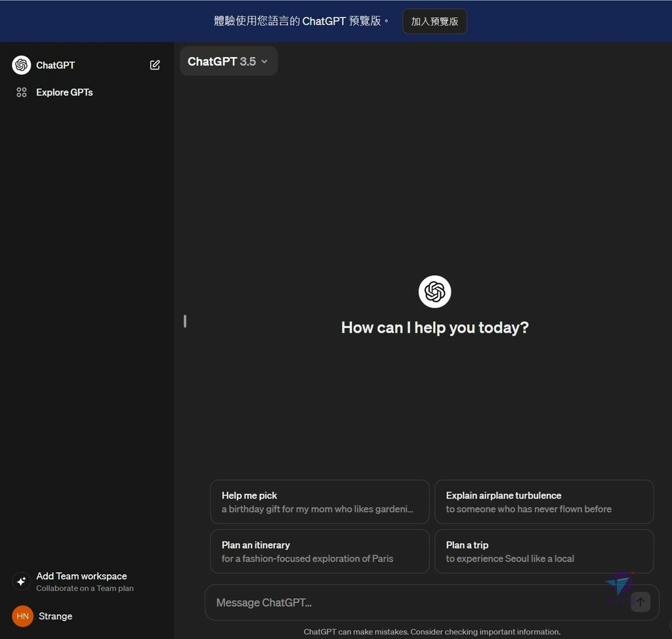Image resolution: width=672 pixels, height=639 pixels.
Task: Select ChatGPT in the sidebar
Action: click(x=55, y=65)
